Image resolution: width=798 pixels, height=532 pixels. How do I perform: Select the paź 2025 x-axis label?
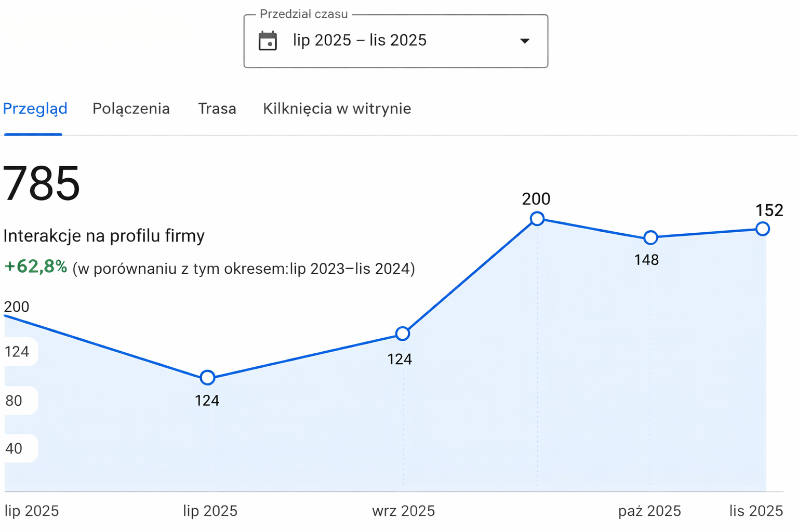click(649, 511)
